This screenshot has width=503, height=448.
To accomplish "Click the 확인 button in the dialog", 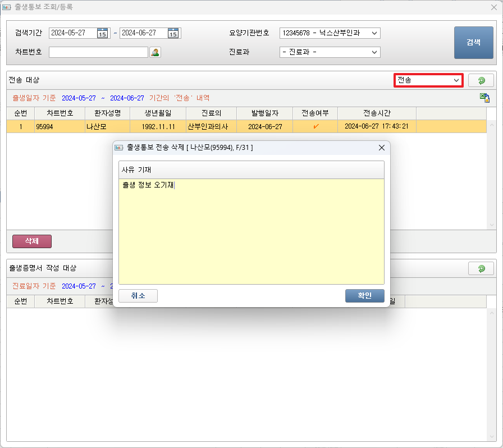I will pos(364,296).
